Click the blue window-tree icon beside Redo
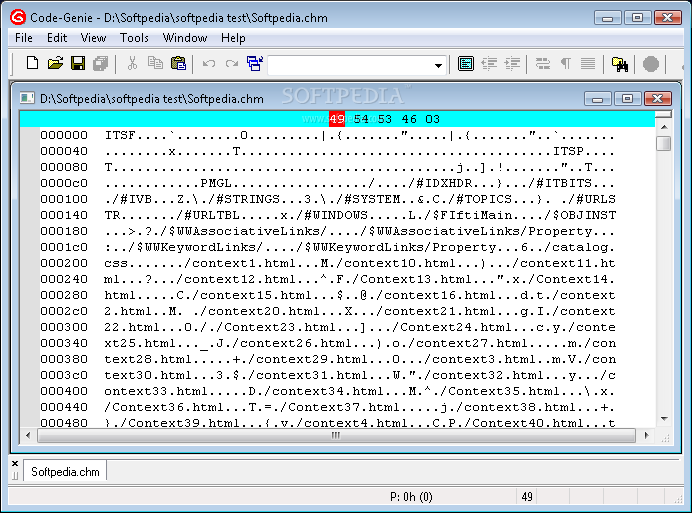Viewport: 692px width, 513px height. coord(255,64)
